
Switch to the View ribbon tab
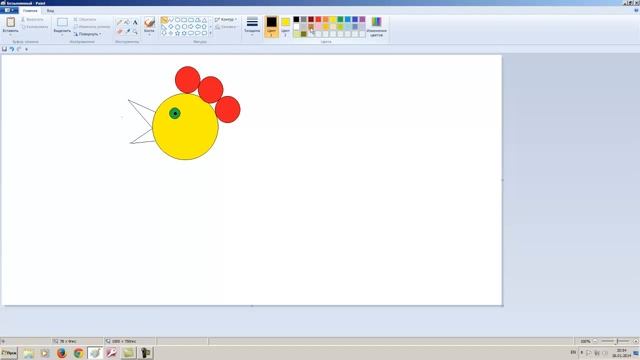click(50, 11)
